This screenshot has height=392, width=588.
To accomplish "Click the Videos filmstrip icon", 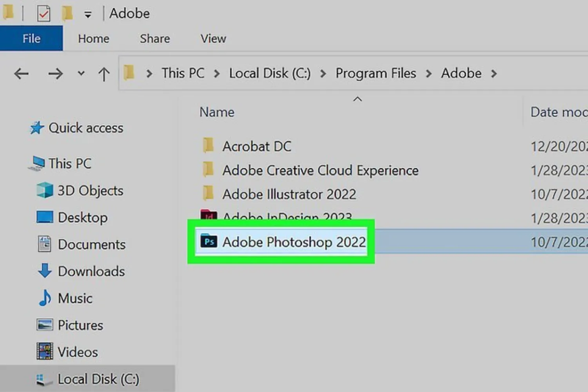I will click(44, 352).
